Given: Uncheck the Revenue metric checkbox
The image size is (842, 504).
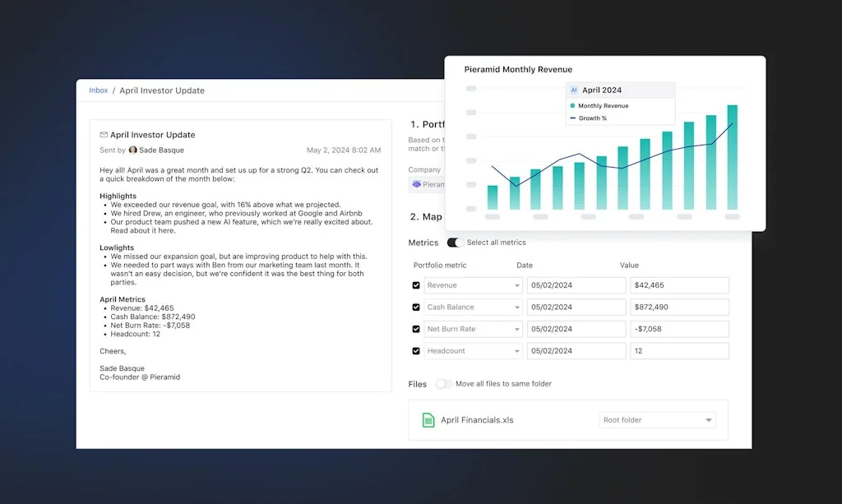Looking at the screenshot, I should coord(416,285).
